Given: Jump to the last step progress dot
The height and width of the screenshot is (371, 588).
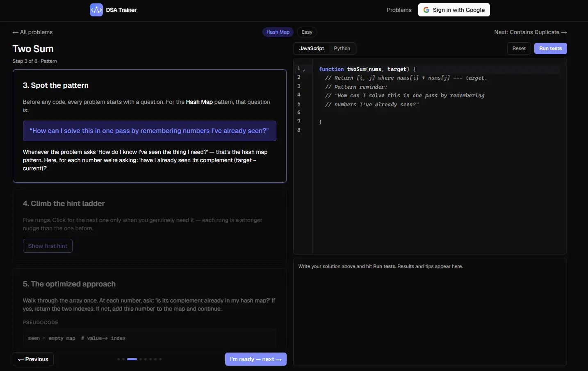Looking at the screenshot, I should coord(160,359).
